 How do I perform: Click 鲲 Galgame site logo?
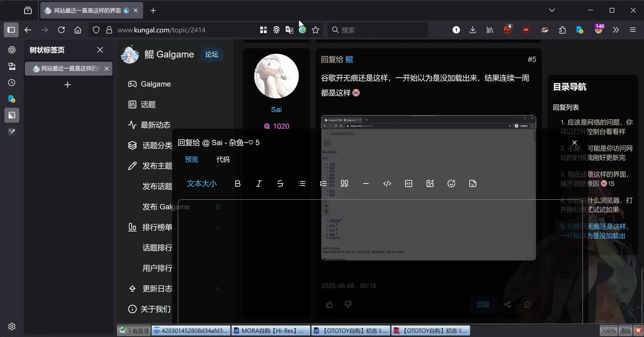point(157,54)
